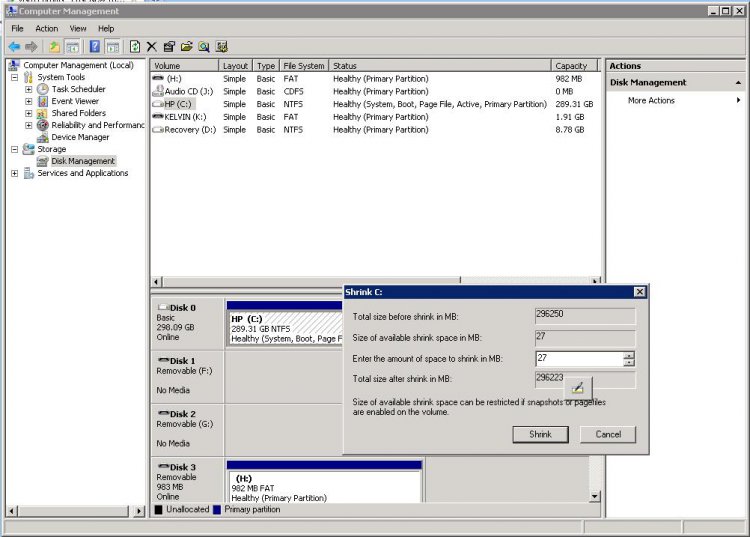
Task: Click the Disk Management tree icon
Action: click(x=43, y=161)
